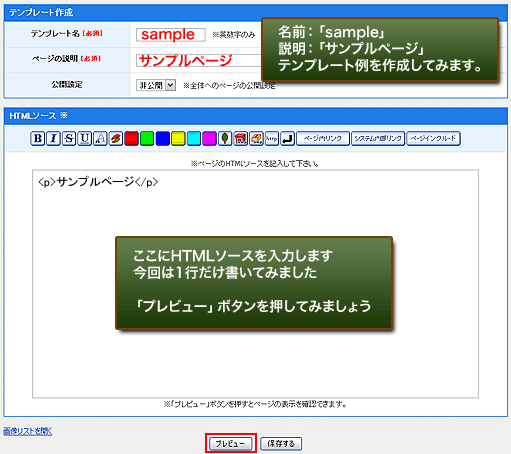Apply underline with the U icon
Image resolution: width=511 pixels, height=454 pixels.
pyautogui.click(x=85, y=138)
